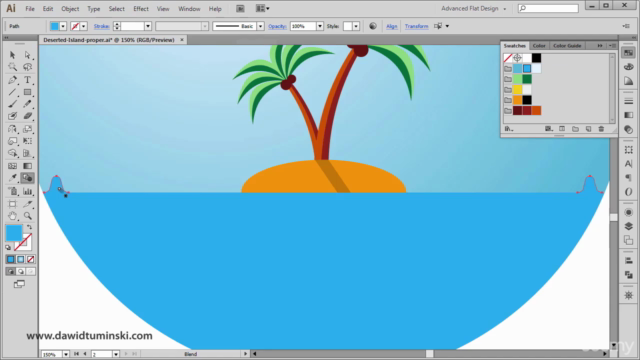Select the Shape Builder tool
The image size is (640, 360).
(x=12, y=153)
